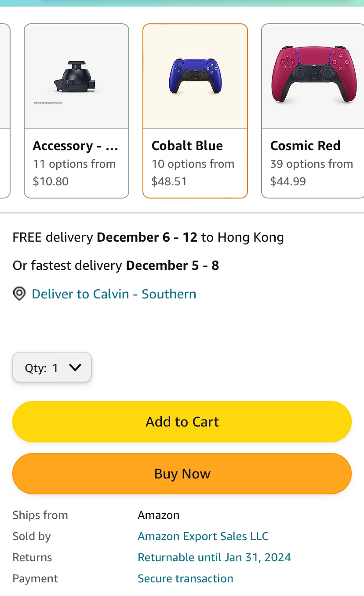Click the Cosmic Red controller image
The height and width of the screenshot is (596, 364).
click(313, 75)
